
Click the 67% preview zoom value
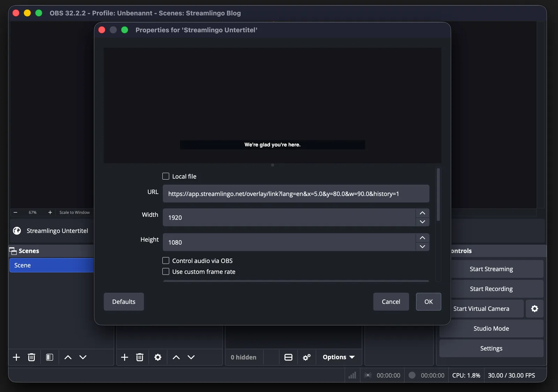pyautogui.click(x=32, y=212)
